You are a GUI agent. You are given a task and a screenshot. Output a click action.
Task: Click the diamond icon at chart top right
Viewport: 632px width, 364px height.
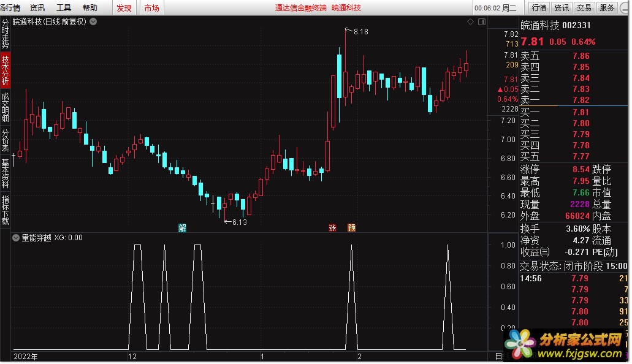click(470, 22)
